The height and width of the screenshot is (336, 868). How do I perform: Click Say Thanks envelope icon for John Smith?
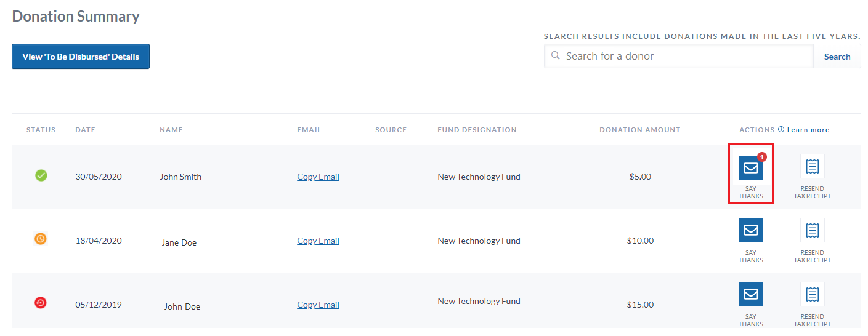[x=750, y=168]
